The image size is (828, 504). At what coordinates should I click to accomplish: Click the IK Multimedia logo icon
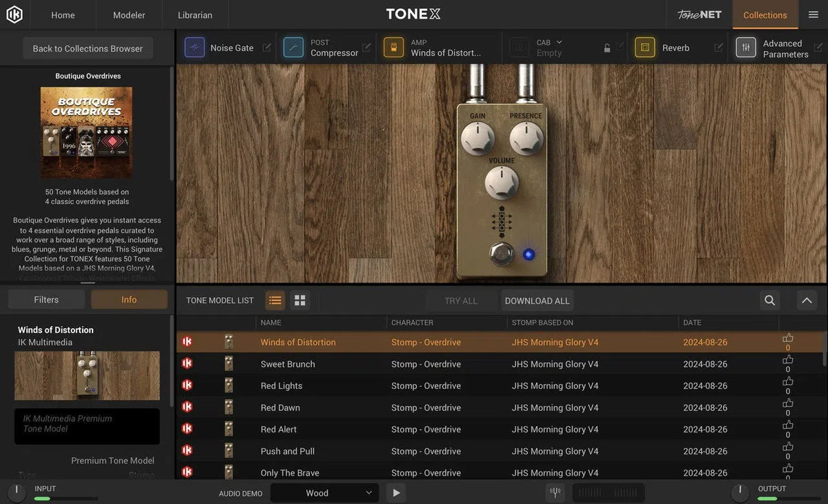tap(14, 14)
